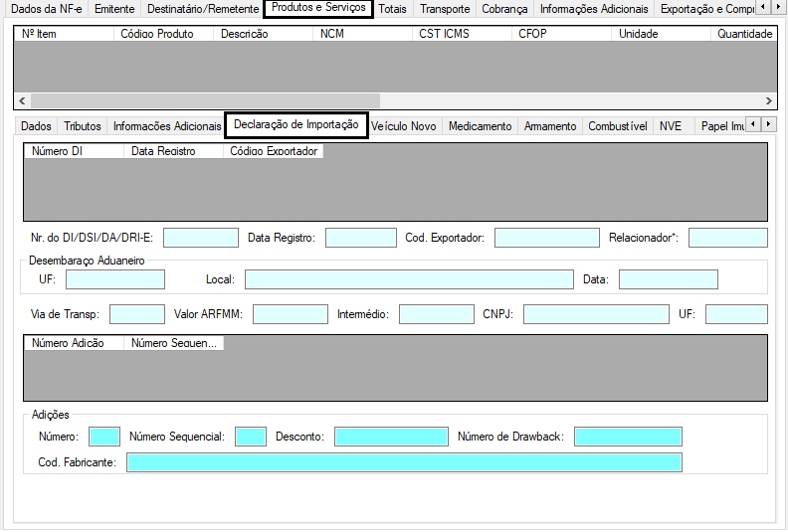Focus the Adições Número field
The height and width of the screenshot is (532, 788).
pos(104,437)
